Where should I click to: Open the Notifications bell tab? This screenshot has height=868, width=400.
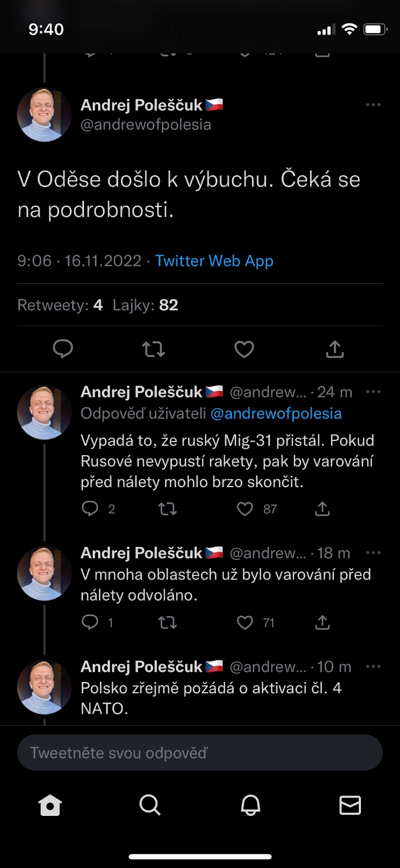250,806
